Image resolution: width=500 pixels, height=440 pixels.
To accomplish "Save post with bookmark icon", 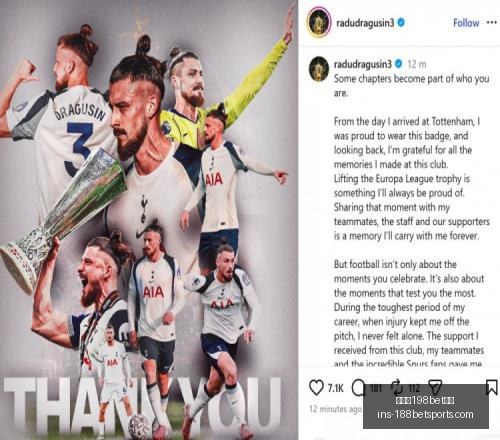I will (492, 387).
